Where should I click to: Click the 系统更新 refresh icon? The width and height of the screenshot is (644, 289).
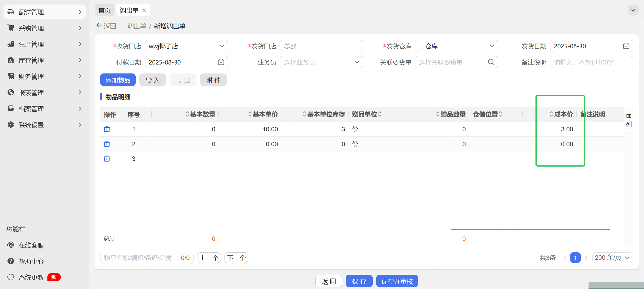(x=11, y=277)
